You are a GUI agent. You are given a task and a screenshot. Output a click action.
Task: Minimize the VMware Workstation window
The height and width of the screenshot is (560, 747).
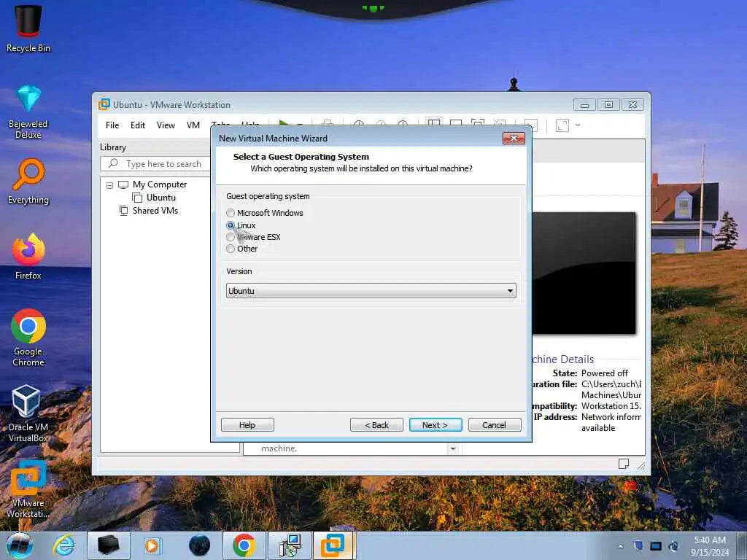584,104
